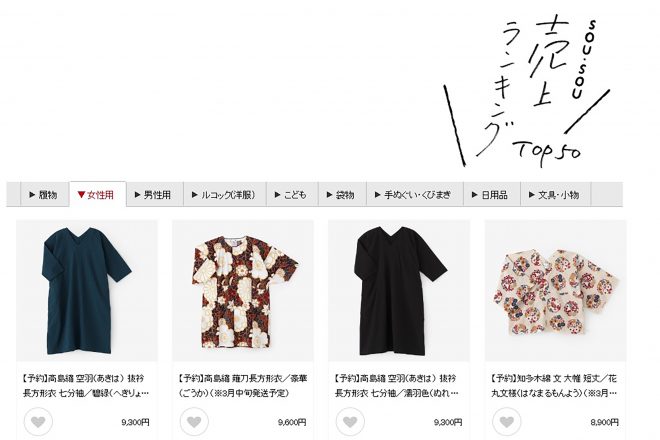Open the 知多木綿 文 大幅 短丈 title link

[x=554, y=386]
